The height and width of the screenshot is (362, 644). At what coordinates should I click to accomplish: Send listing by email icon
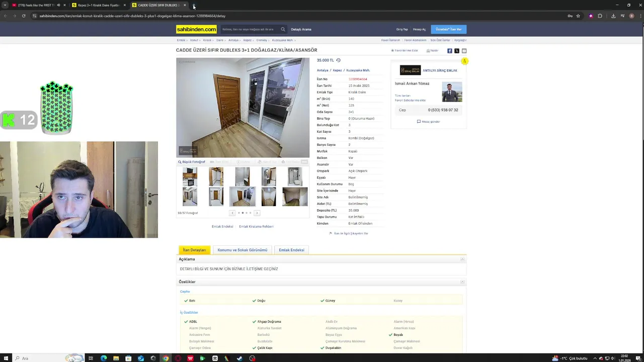coord(464,51)
